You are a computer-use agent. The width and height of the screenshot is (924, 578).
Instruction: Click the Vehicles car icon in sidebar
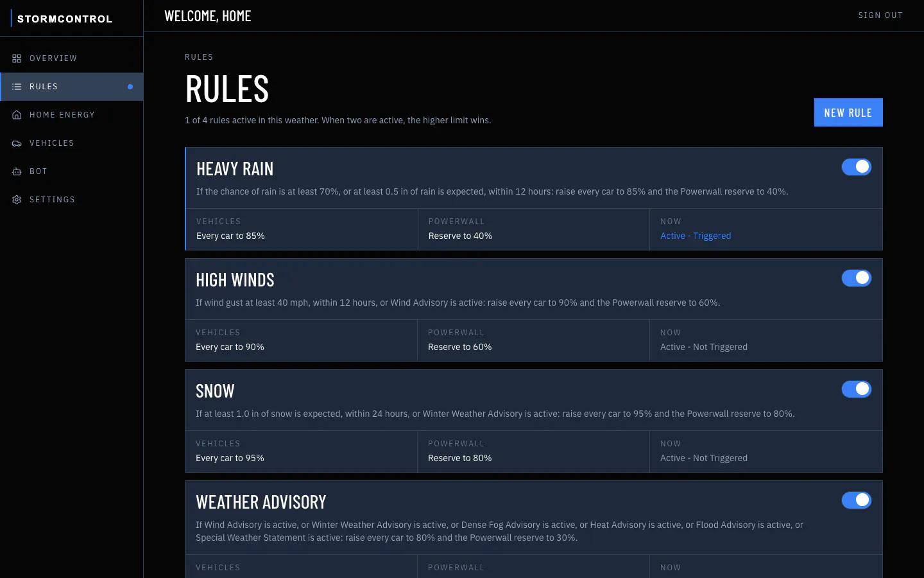pos(17,143)
